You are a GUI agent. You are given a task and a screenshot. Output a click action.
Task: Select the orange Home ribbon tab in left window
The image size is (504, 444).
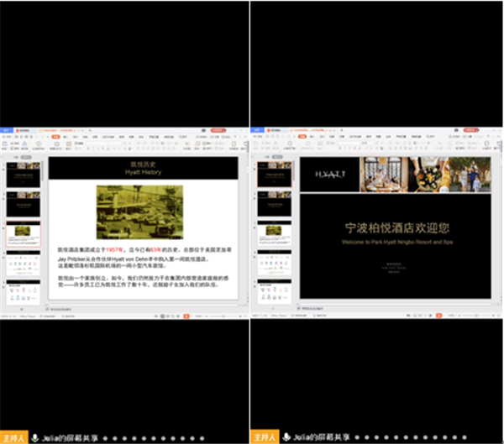pyautogui.click(x=56, y=137)
